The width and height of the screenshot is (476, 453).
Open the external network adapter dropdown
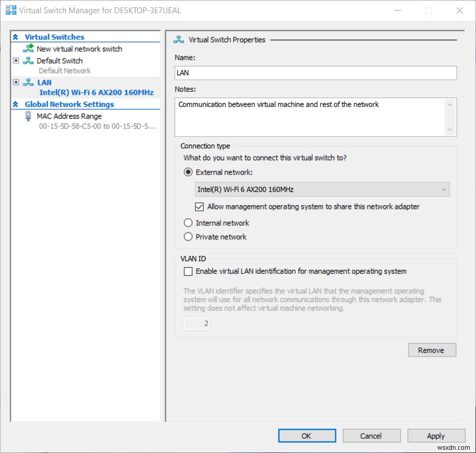(445, 189)
